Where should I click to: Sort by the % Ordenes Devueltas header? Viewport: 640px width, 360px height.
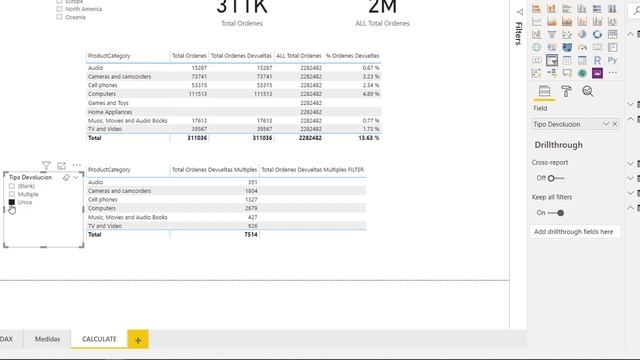(353, 56)
